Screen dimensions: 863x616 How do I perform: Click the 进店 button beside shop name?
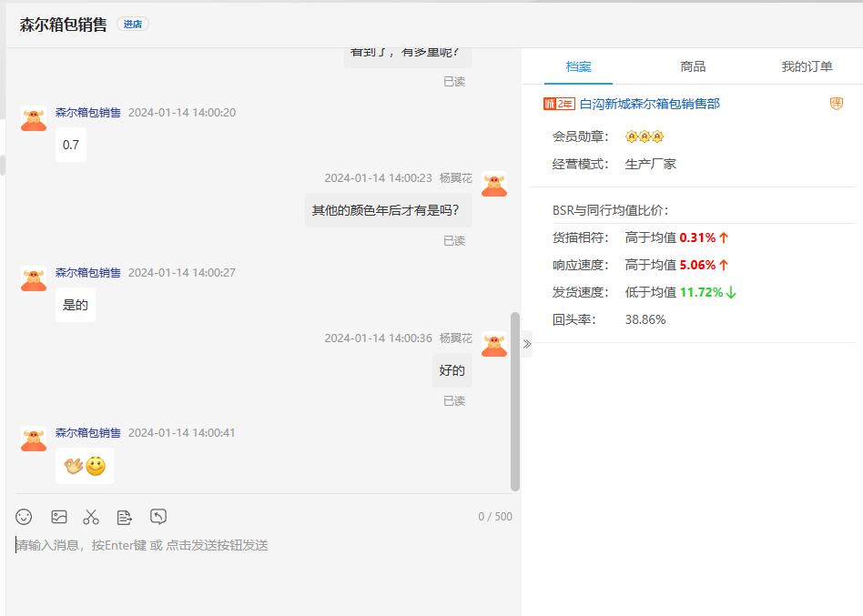point(133,25)
